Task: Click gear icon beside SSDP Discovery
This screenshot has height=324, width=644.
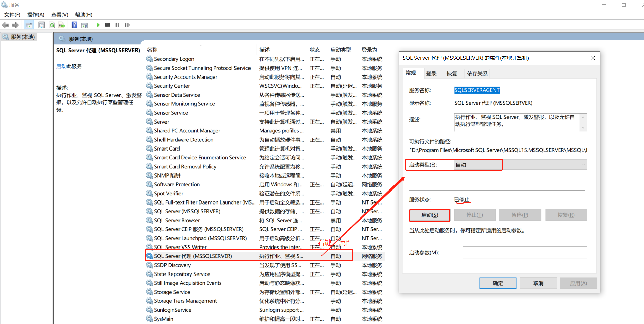Action: pos(149,265)
